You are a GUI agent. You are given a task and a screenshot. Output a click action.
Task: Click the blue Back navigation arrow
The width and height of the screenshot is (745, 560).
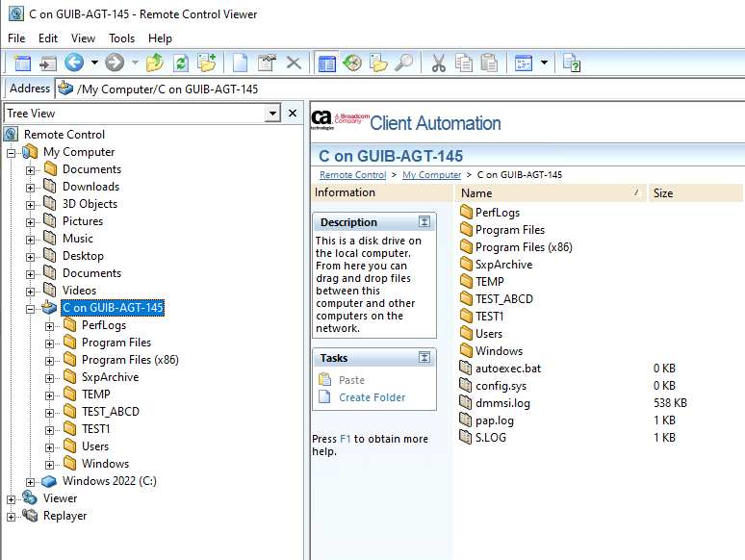point(74,64)
